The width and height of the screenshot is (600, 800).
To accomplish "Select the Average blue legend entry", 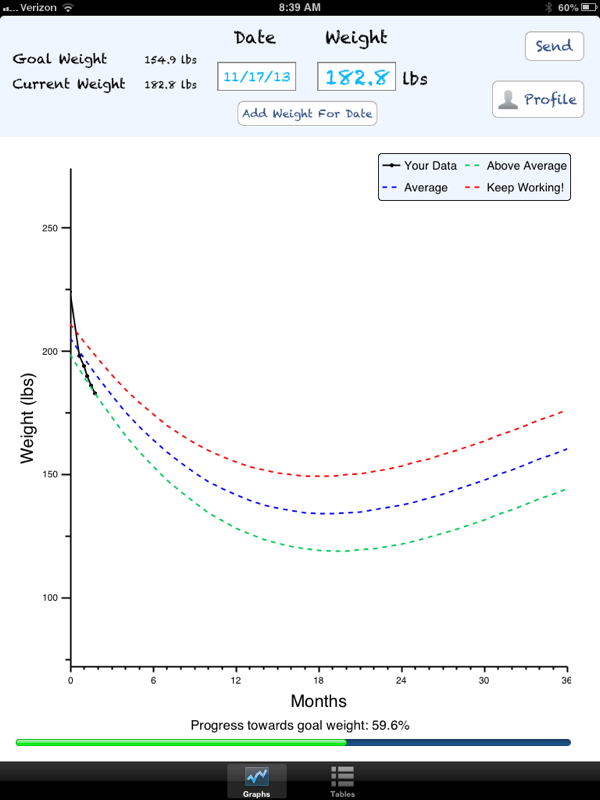I will tap(415, 188).
